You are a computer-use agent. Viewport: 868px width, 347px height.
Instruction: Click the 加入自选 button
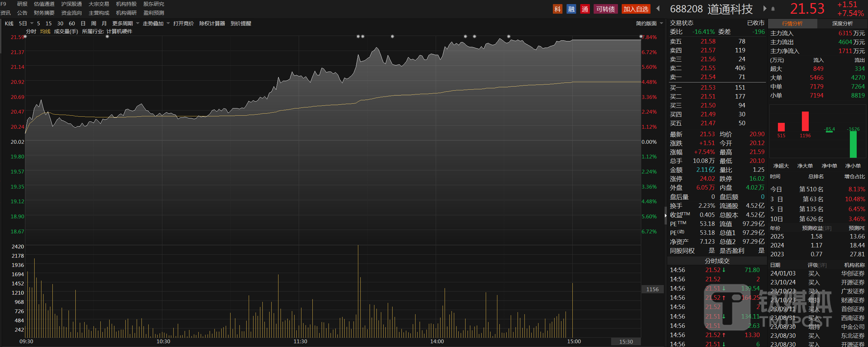click(x=636, y=9)
